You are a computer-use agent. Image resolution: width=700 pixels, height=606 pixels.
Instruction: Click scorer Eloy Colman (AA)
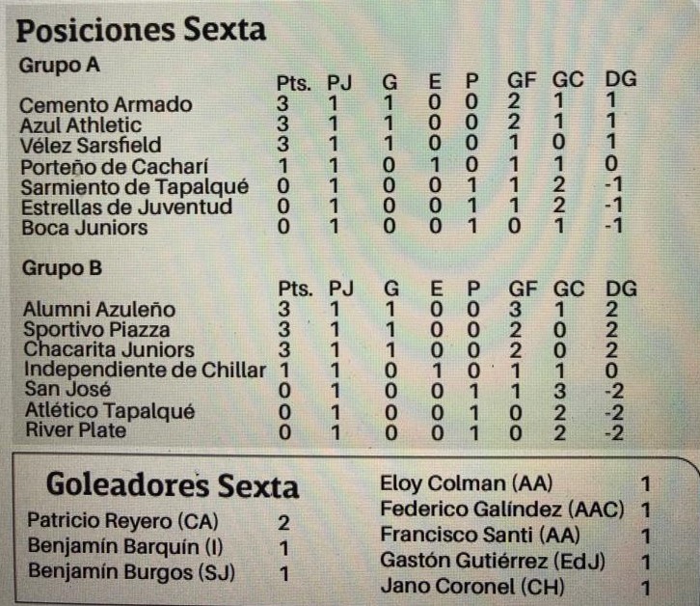466,484
